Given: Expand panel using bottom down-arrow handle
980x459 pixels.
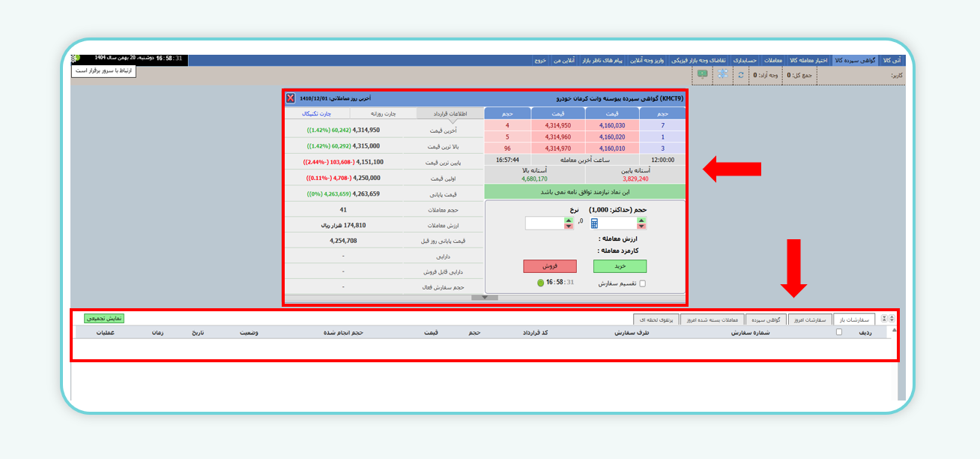Looking at the screenshot, I should [485, 298].
